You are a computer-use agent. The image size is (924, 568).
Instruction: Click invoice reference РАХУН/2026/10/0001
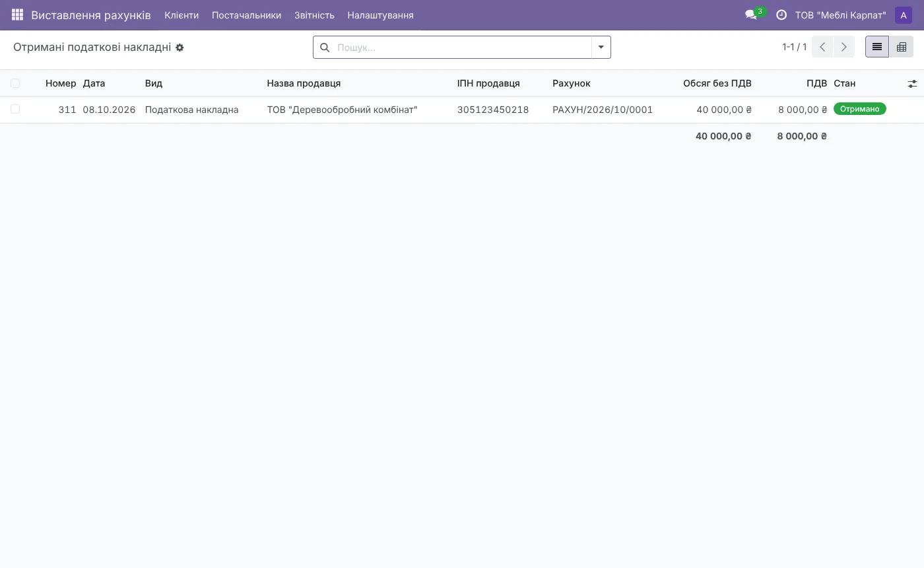pos(603,110)
